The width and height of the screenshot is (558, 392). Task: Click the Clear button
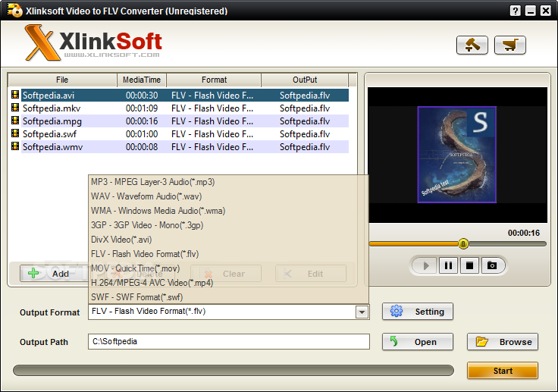(x=226, y=274)
